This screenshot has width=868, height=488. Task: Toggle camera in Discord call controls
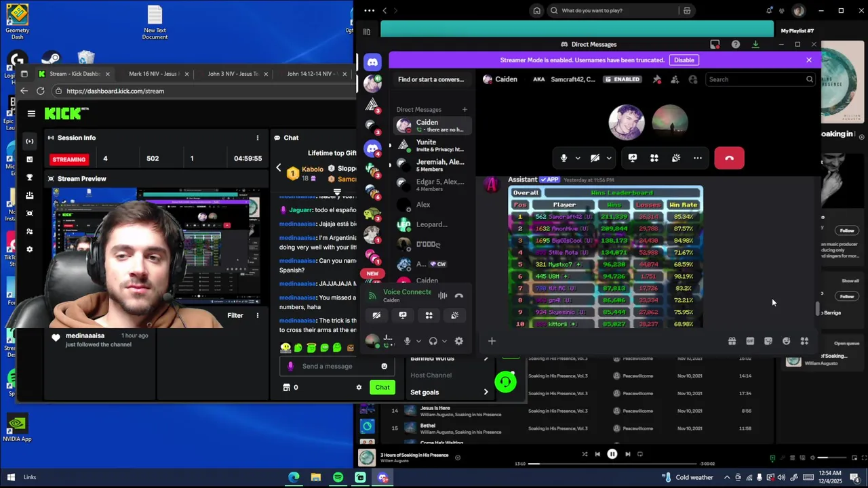(x=595, y=158)
